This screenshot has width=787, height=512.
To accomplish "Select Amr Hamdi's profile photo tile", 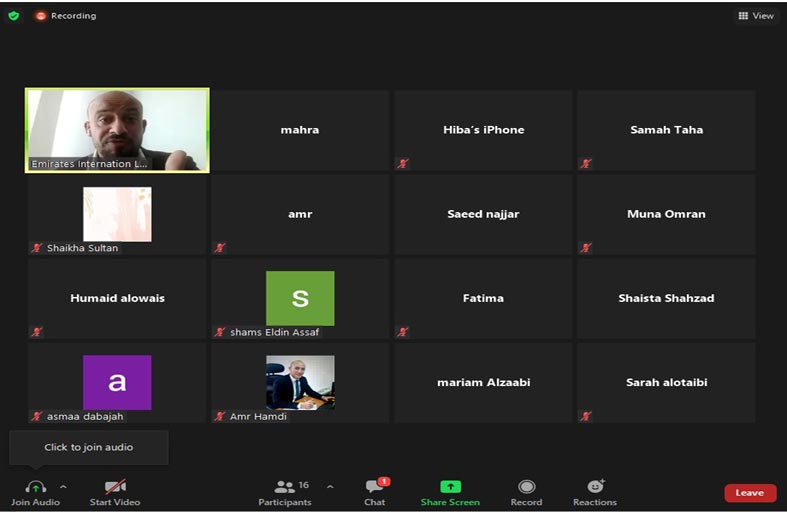I will (x=300, y=382).
